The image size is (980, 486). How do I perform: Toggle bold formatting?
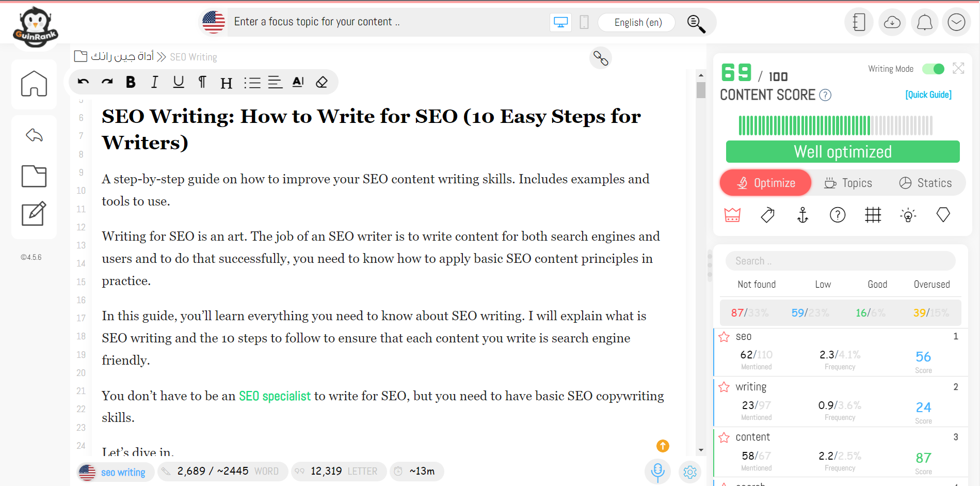coord(131,82)
